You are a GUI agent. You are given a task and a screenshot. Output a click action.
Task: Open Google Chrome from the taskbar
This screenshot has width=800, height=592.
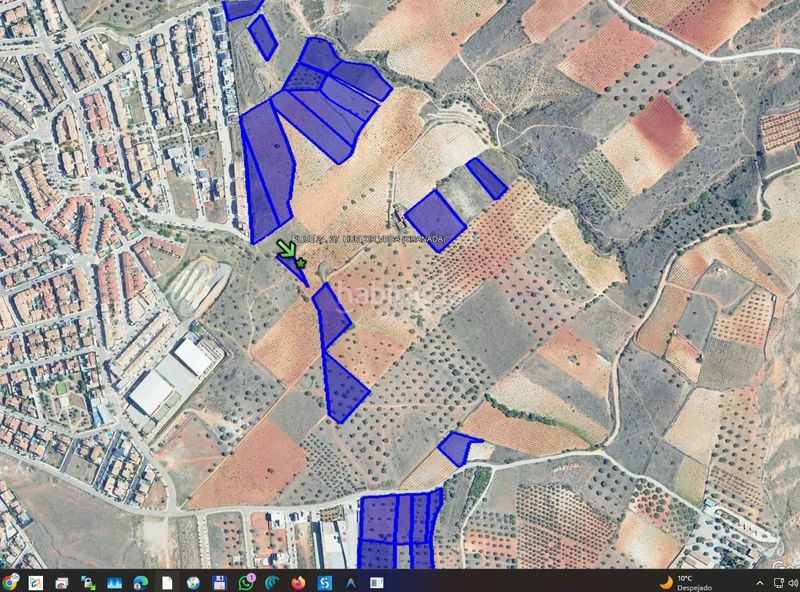tap(9, 582)
